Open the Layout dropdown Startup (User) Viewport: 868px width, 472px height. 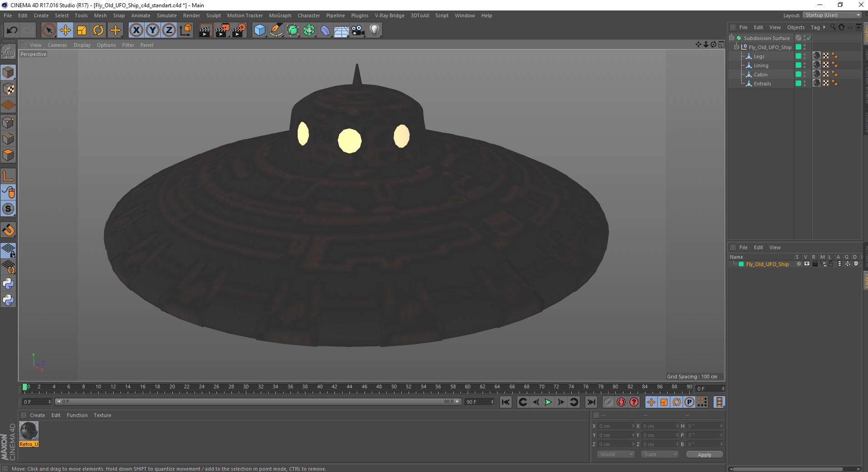[832, 15]
